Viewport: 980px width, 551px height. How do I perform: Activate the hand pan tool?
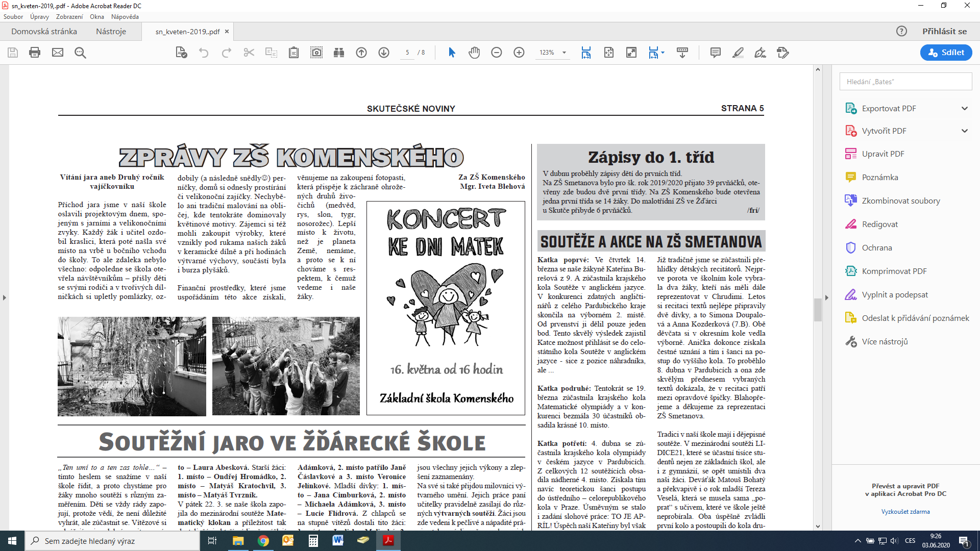coord(474,53)
